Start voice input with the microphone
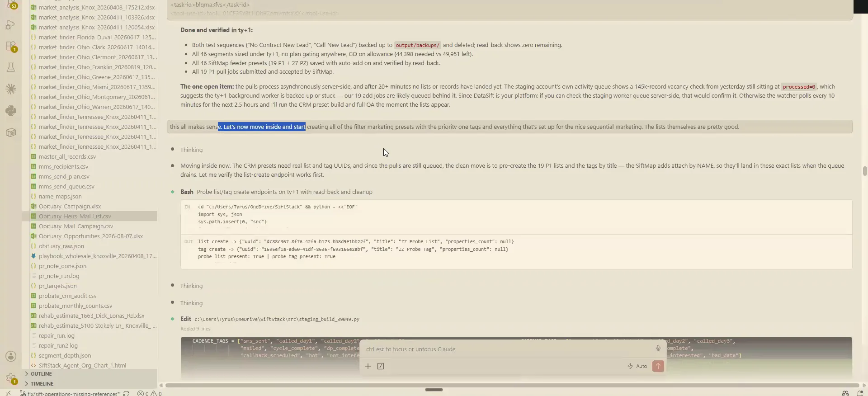Screen dimensions: 868x396 (658, 349)
